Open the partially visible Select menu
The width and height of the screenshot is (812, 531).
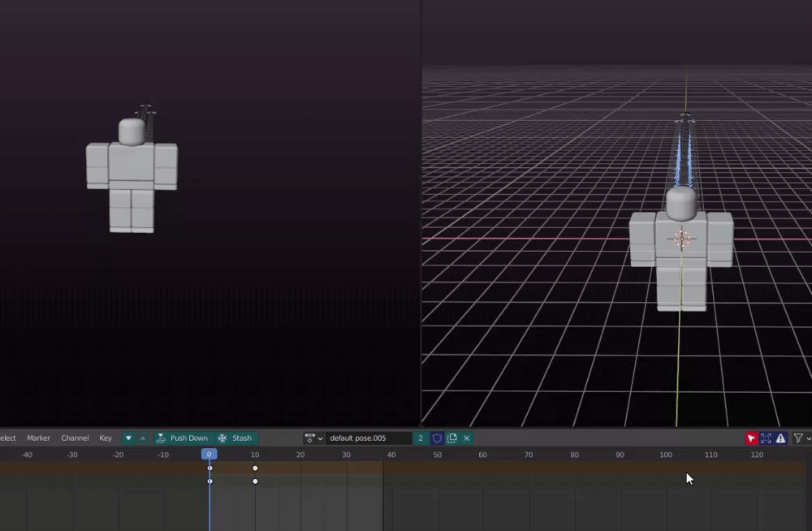[x=8, y=438]
